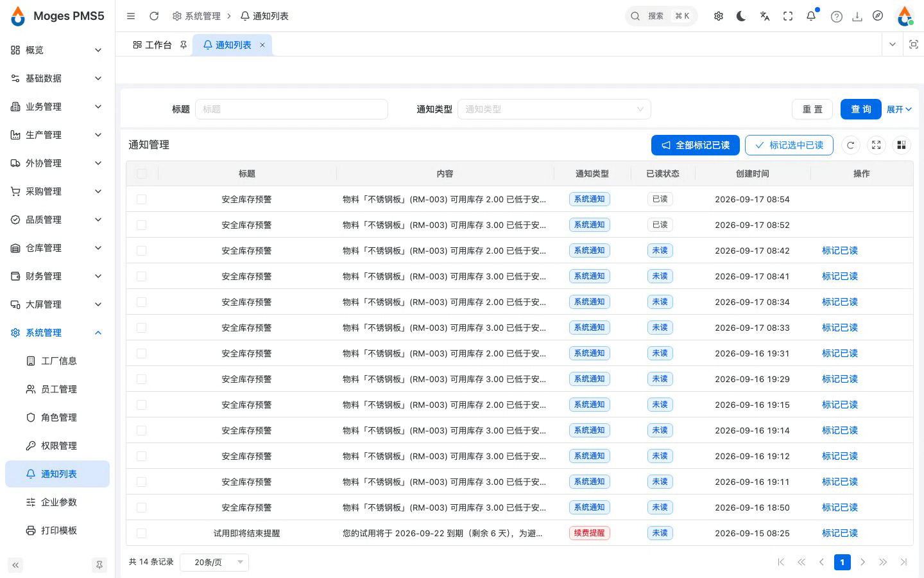Click the 查询 search button
This screenshot has width=924, height=578.
coord(861,109)
